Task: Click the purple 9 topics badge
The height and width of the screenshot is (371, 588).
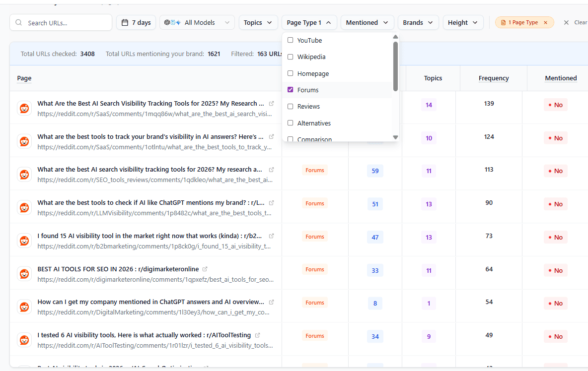Action: pyautogui.click(x=429, y=336)
